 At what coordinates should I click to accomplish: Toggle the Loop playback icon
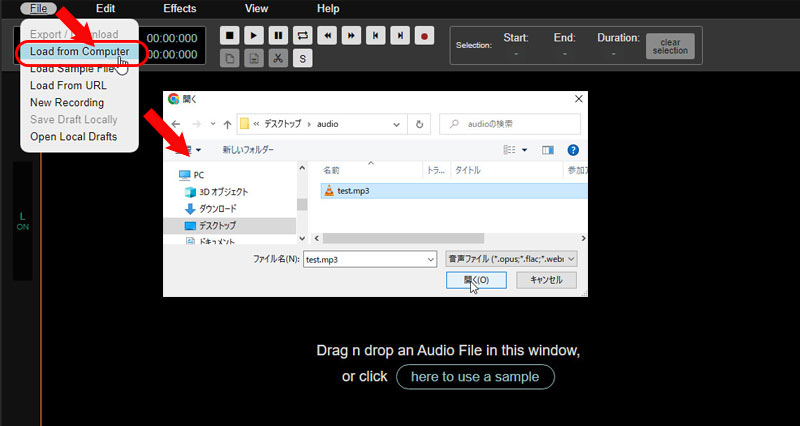coord(302,35)
